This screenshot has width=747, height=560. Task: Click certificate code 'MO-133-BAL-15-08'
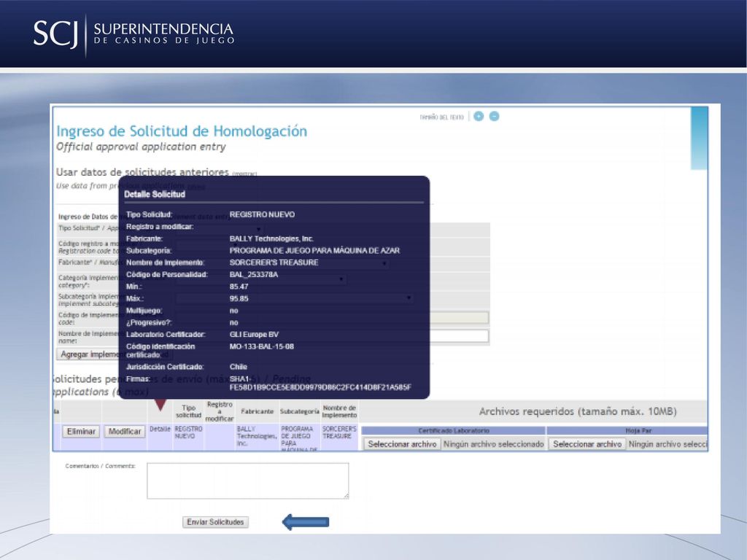pos(262,346)
